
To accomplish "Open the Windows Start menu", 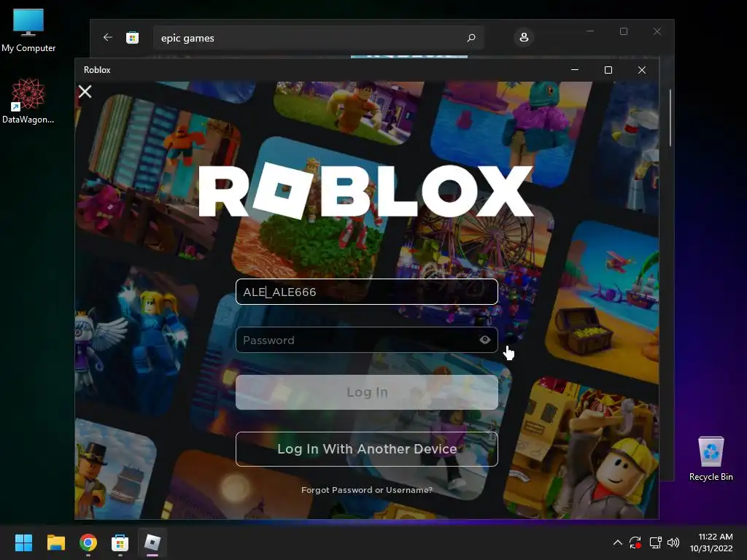I will click(23, 542).
